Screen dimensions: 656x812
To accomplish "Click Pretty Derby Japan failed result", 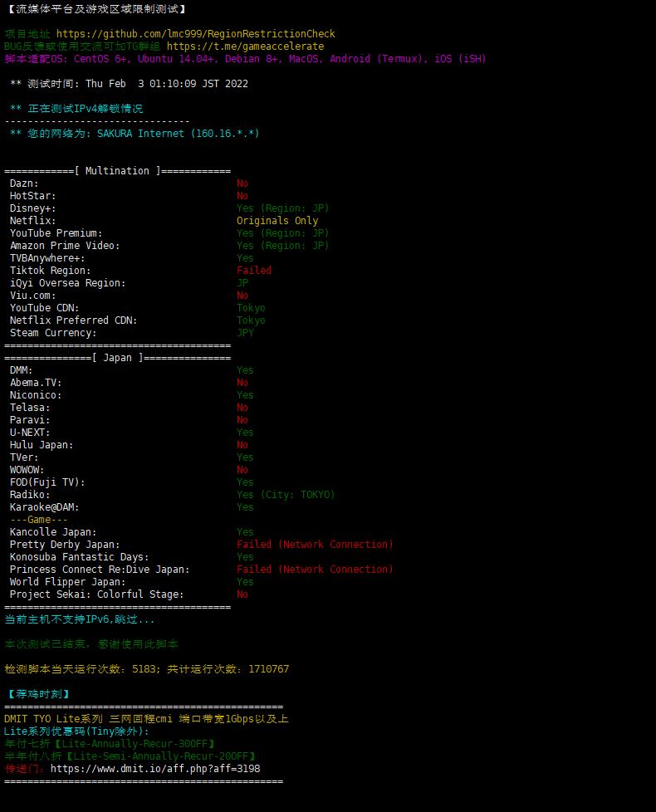I will 315,545.
